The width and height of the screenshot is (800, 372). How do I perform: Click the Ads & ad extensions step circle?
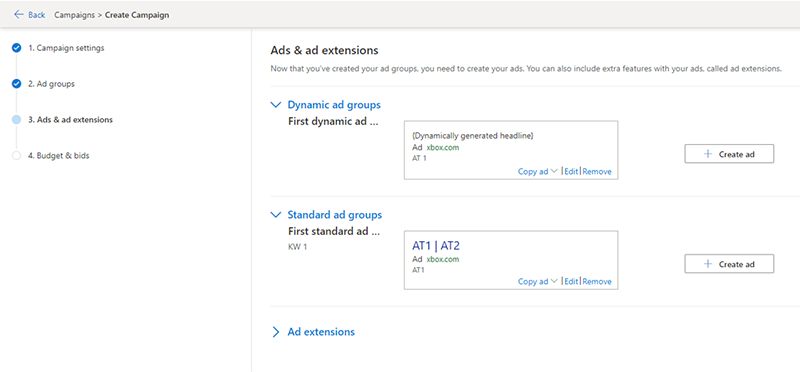click(16, 120)
